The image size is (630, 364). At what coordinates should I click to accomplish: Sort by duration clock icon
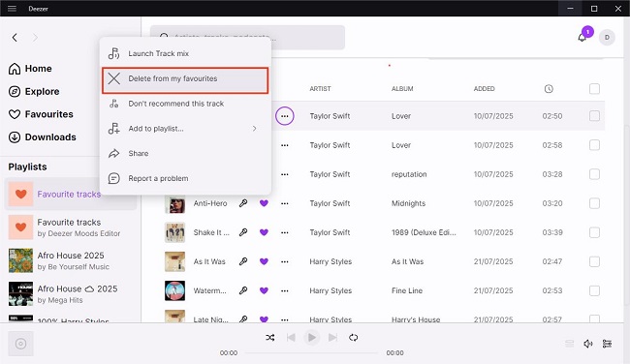pos(549,89)
